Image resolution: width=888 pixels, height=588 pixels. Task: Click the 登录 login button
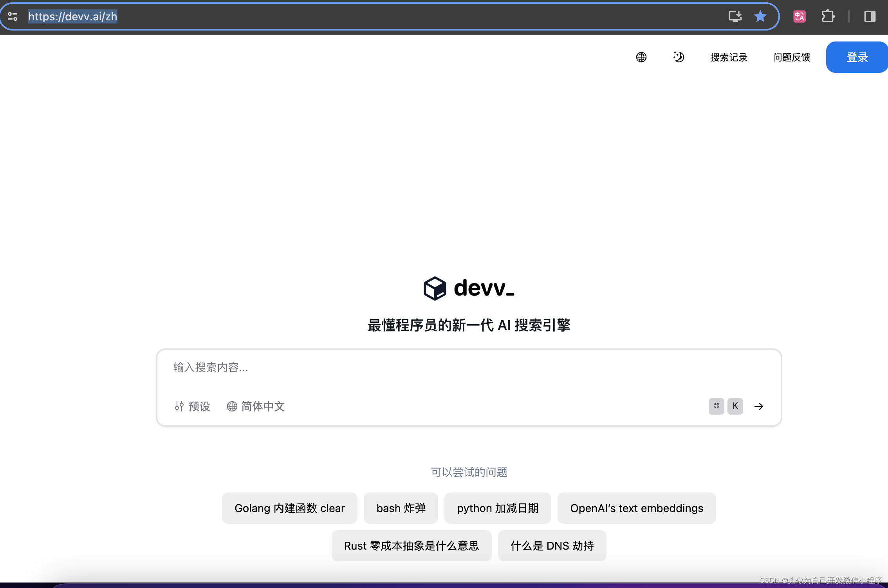click(857, 57)
